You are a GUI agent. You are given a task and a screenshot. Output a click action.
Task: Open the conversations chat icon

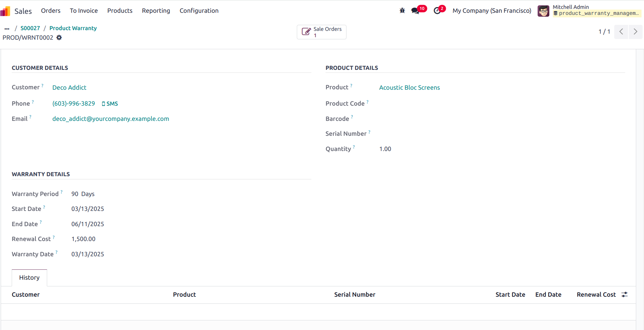(415, 11)
